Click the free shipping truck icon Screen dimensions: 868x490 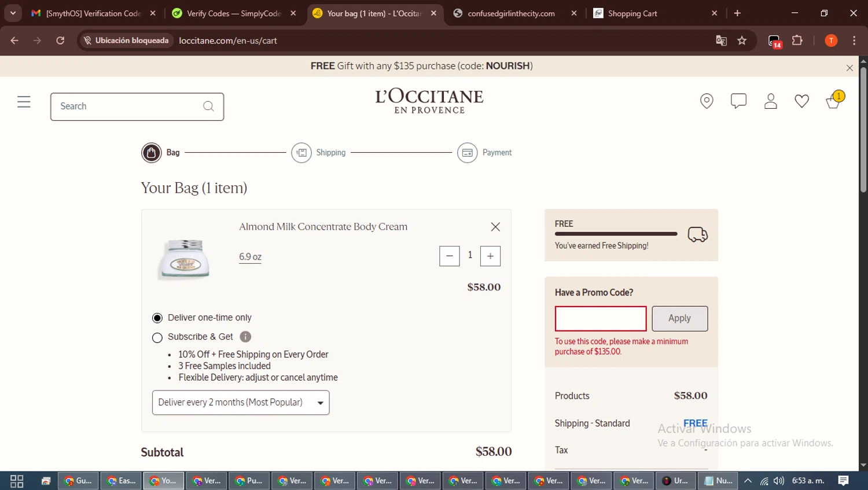point(697,234)
